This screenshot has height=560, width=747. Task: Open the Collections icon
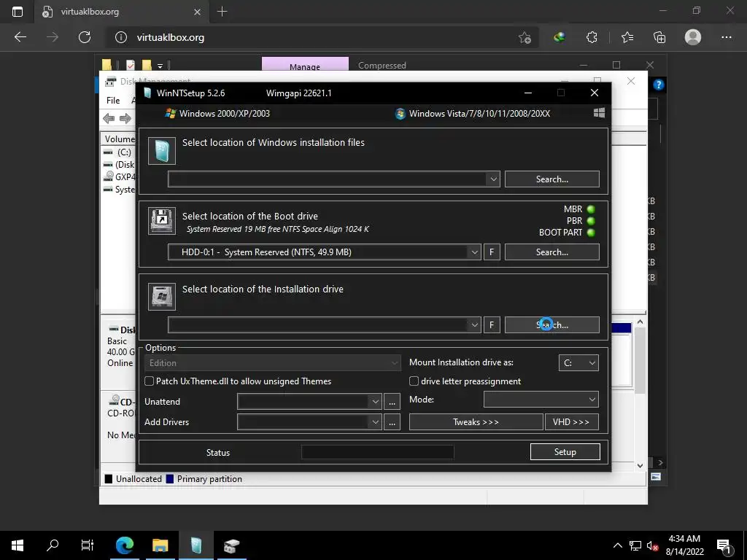click(x=659, y=37)
